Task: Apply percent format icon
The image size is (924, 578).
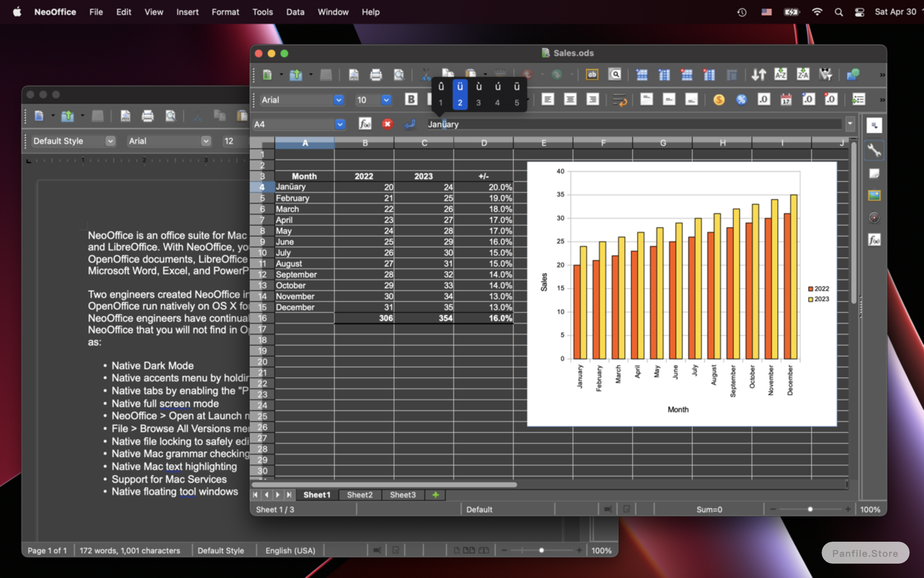Action: click(x=741, y=100)
